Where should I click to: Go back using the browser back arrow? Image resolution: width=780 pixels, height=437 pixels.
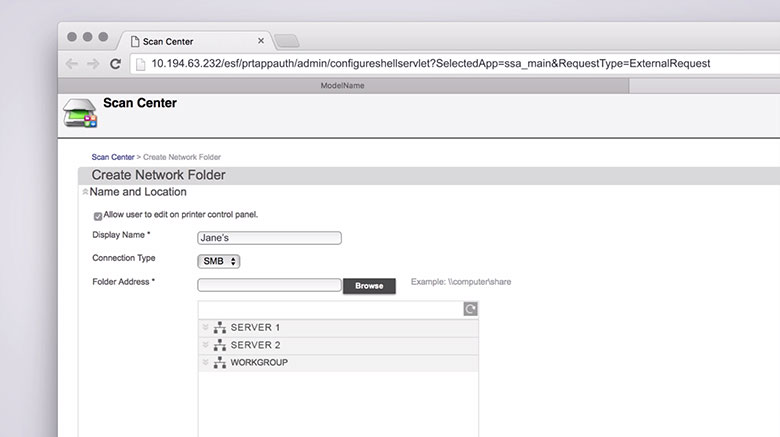(x=72, y=63)
